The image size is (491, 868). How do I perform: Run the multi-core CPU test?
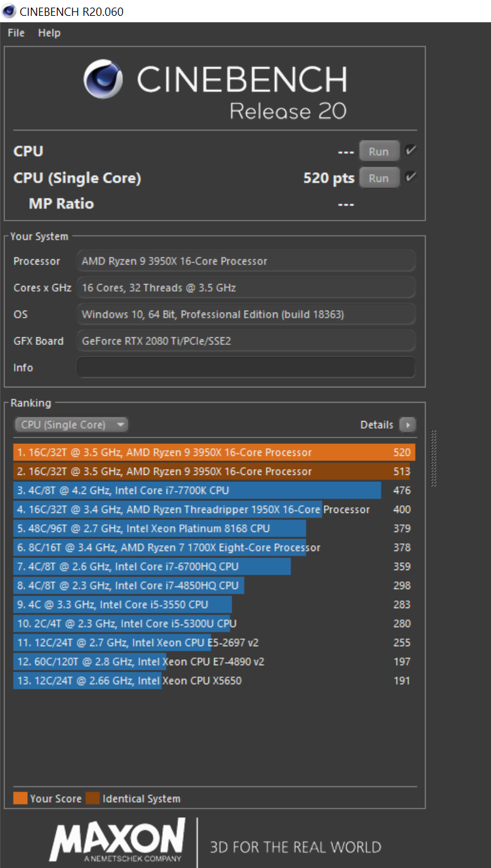(x=379, y=152)
